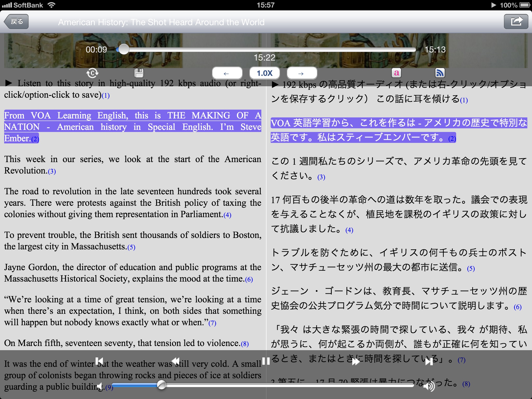Click highlighted Japanese translation link (2)

pyautogui.click(x=452, y=139)
